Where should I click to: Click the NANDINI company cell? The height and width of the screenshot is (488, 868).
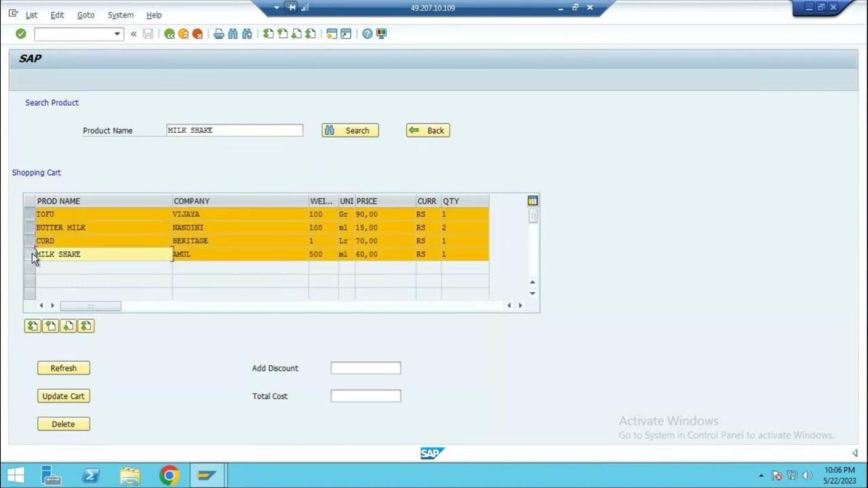point(241,228)
